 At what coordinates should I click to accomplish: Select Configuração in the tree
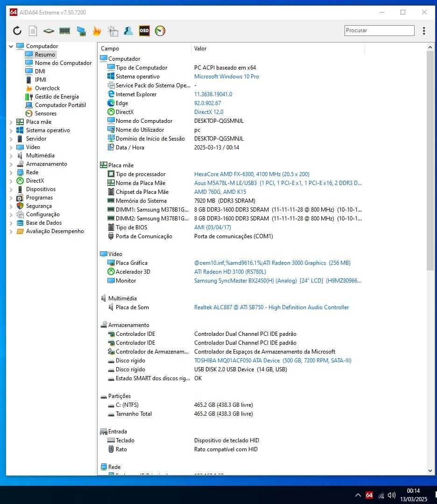(43, 214)
